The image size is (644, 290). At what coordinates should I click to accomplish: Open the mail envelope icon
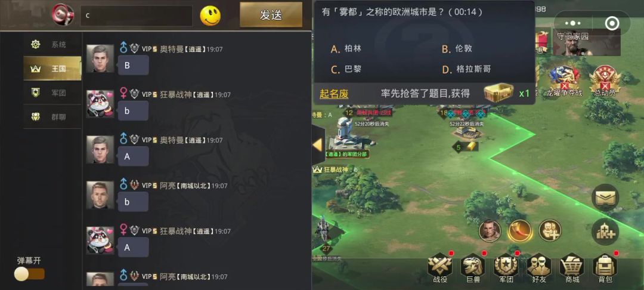(605, 198)
